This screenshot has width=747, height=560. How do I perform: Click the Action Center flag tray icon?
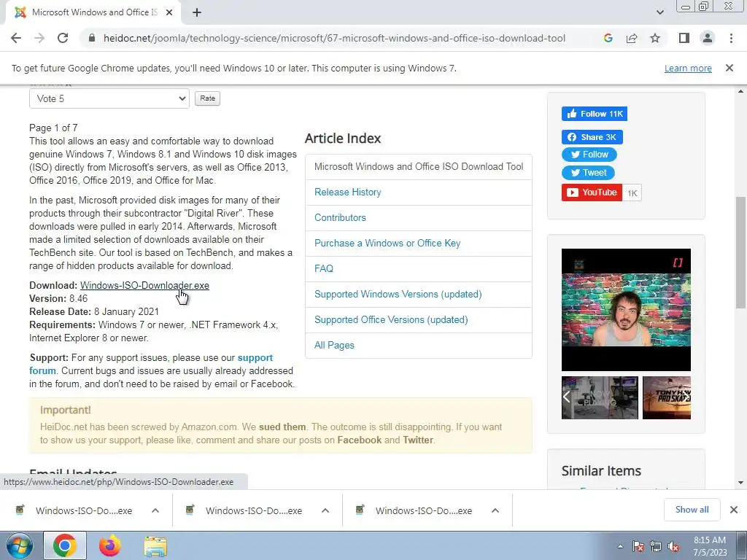(638, 546)
